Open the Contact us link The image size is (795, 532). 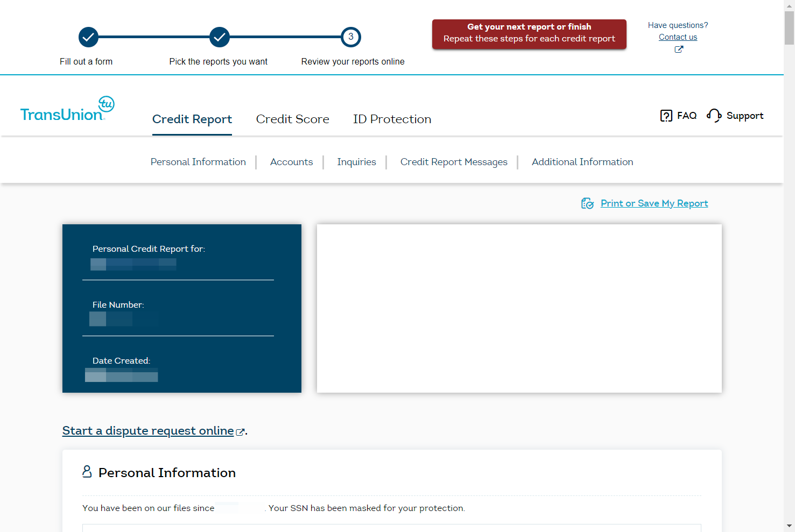(x=678, y=37)
